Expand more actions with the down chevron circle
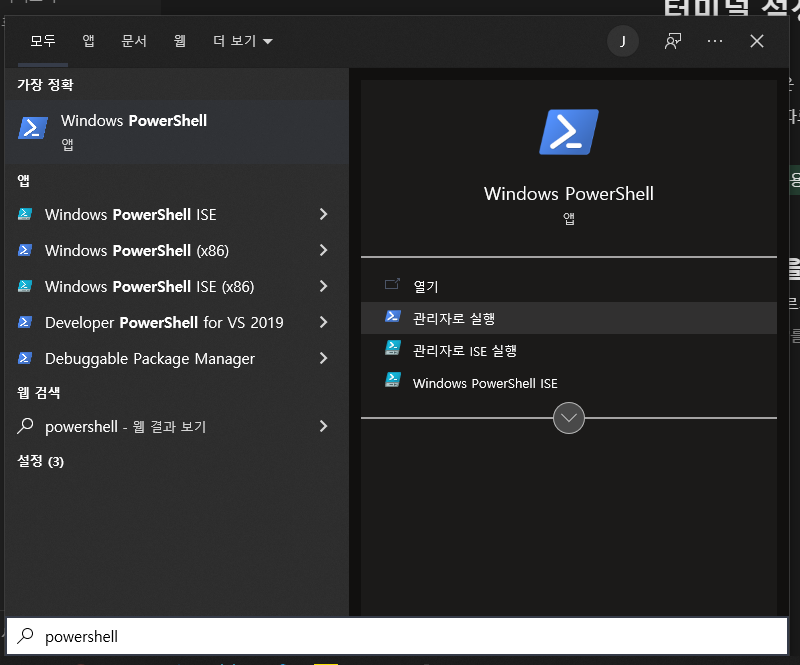This screenshot has height=665, width=800. click(x=568, y=418)
